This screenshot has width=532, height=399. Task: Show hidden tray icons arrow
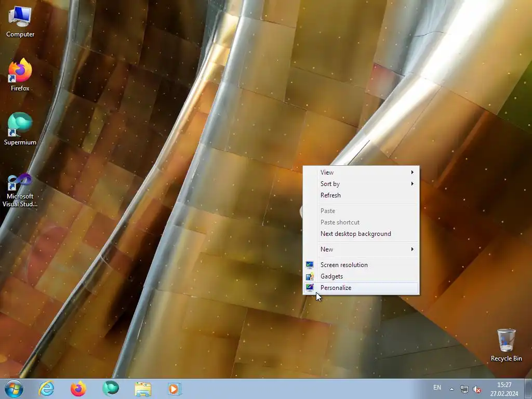[x=451, y=389]
